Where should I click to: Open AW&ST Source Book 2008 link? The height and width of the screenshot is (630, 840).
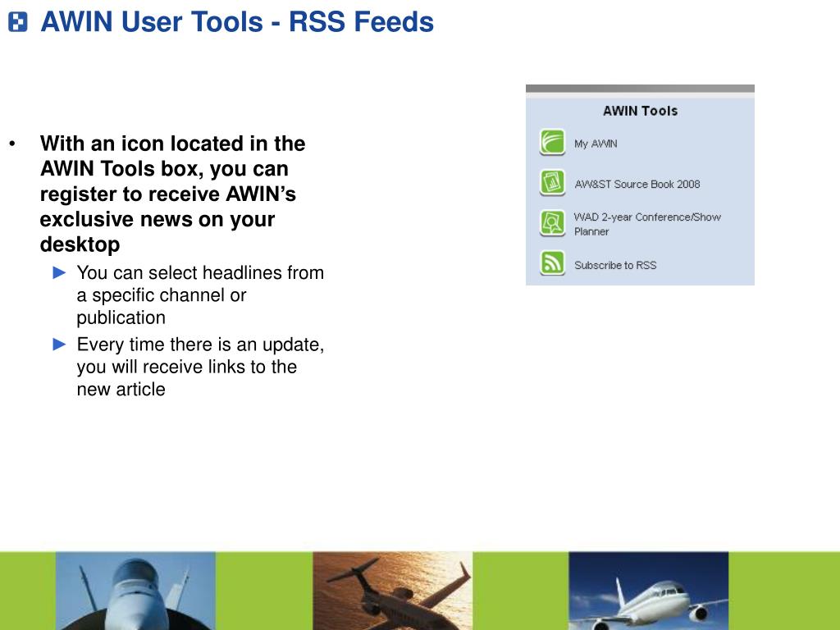pos(637,185)
